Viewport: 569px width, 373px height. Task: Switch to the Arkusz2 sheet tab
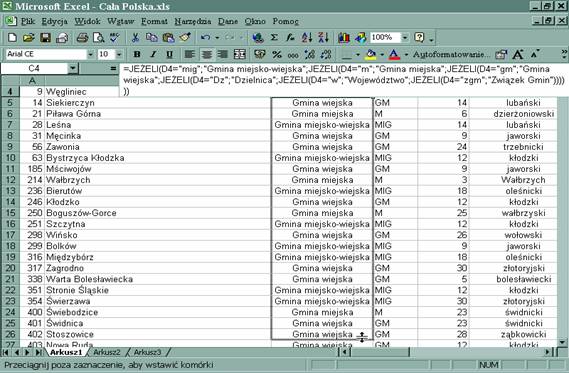pyautogui.click(x=107, y=352)
